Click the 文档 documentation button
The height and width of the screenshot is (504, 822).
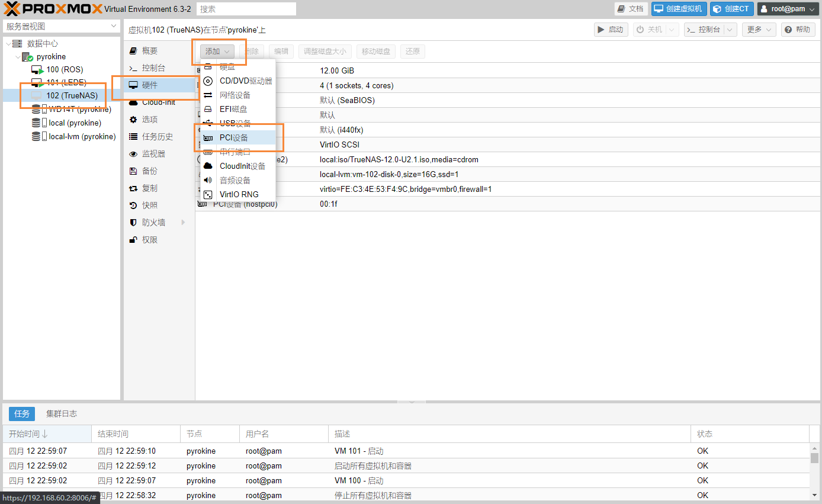click(631, 9)
